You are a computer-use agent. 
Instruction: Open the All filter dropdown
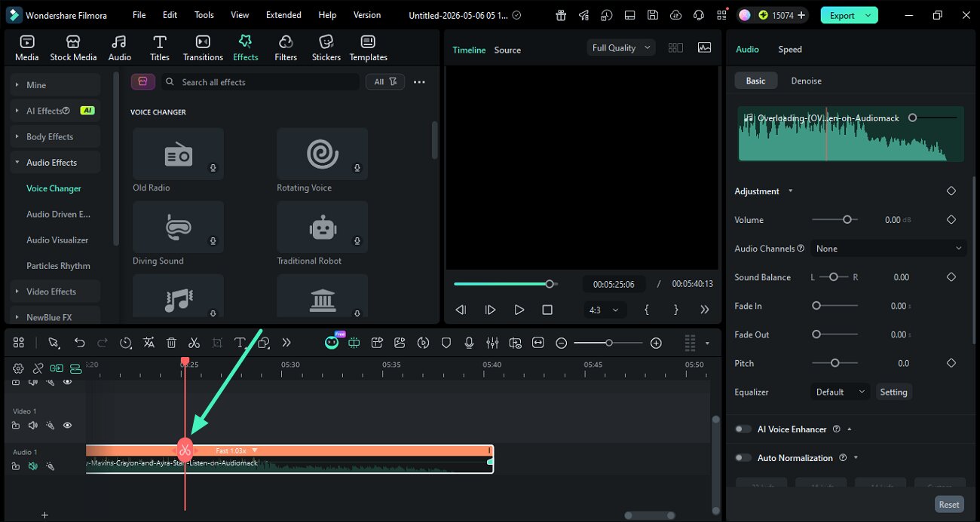(x=385, y=82)
